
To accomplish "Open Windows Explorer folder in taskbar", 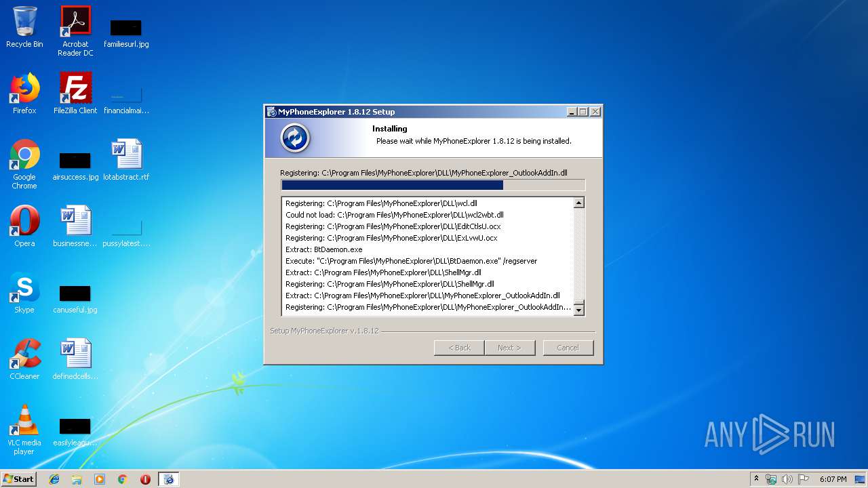I will [x=77, y=479].
